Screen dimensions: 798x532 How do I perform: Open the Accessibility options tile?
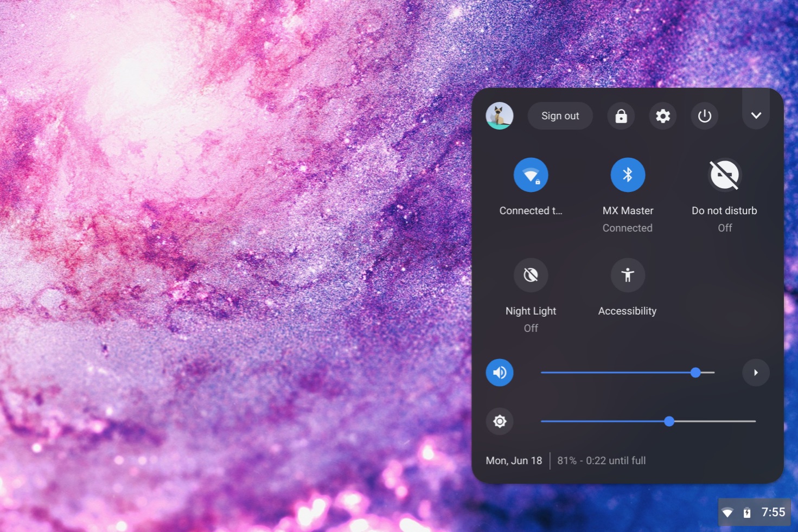point(627,275)
